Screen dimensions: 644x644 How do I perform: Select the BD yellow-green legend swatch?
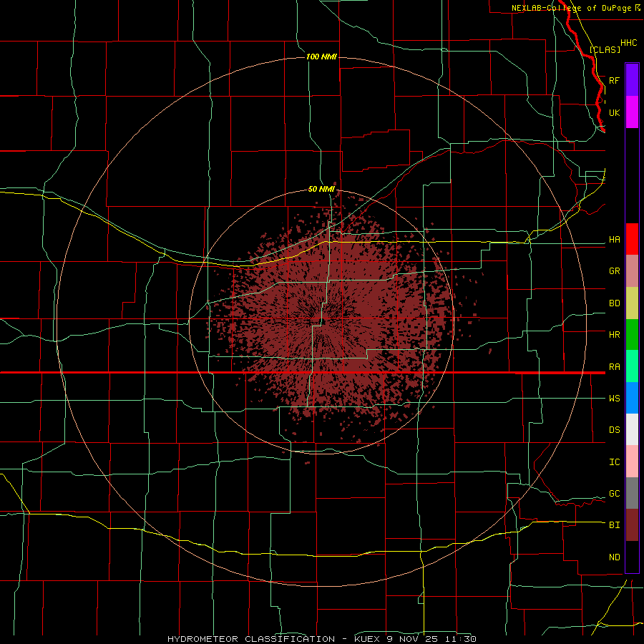tap(632, 303)
